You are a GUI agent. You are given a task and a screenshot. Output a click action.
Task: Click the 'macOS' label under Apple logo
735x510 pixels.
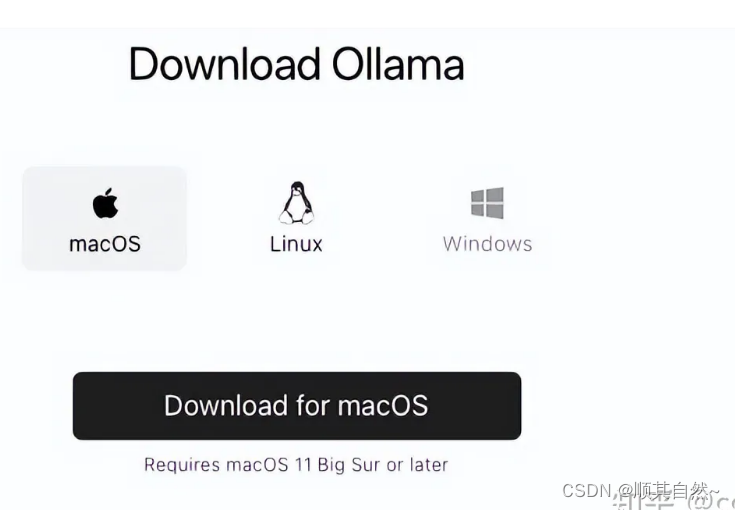click(105, 244)
